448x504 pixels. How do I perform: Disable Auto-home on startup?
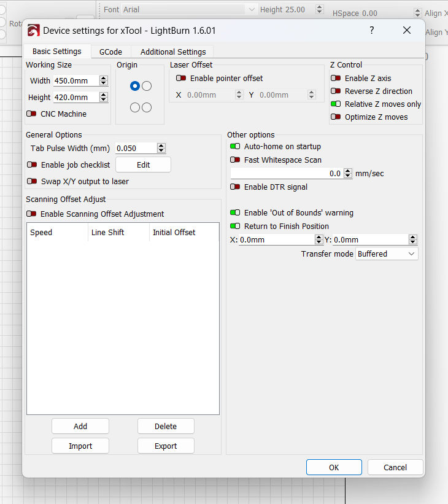click(235, 146)
